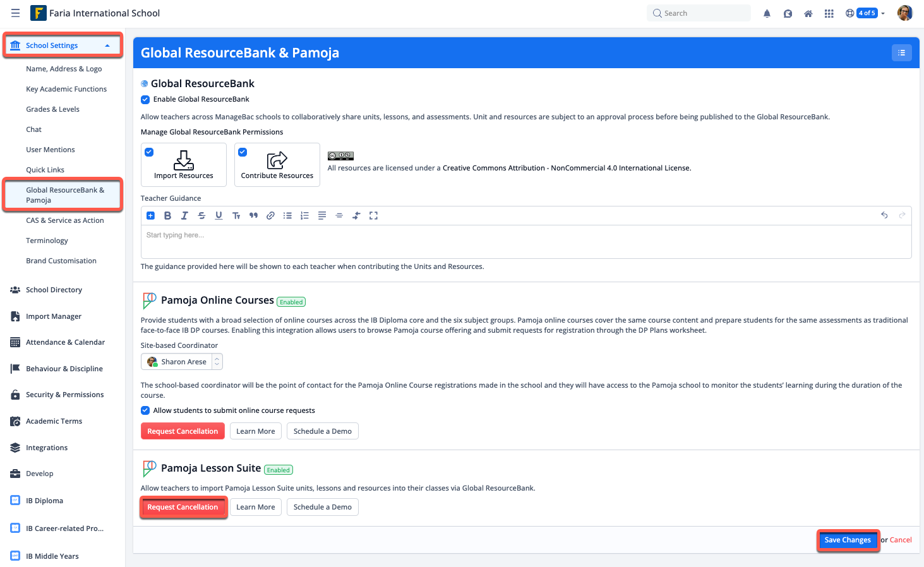
Task: Open Behaviour & Discipline in sidebar
Action: click(x=64, y=369)
